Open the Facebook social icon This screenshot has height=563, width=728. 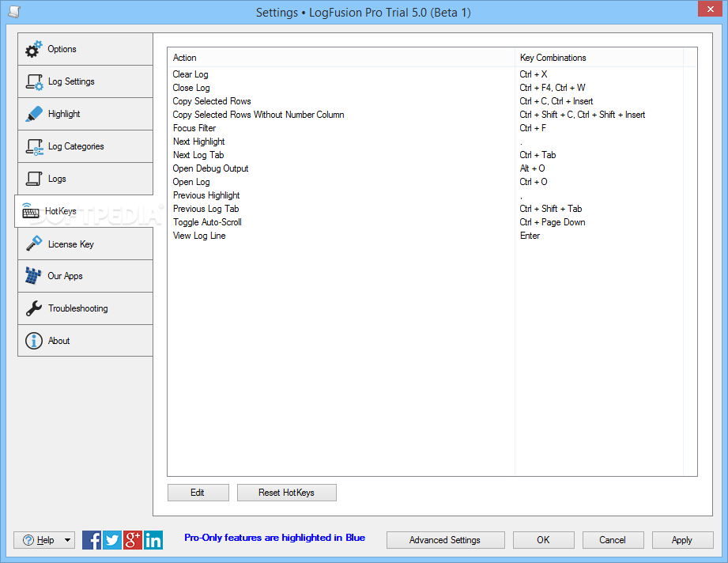pos(92,540)
